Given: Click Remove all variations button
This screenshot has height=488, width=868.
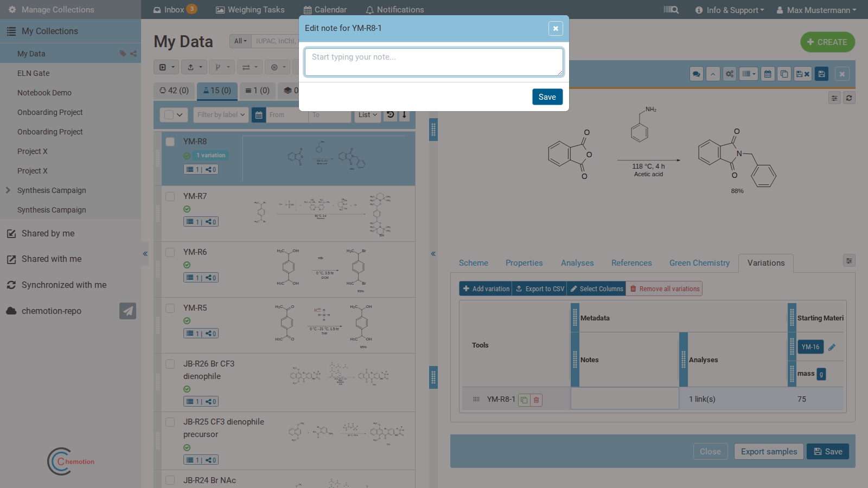Looking at the screenshot, I should coord(665,289).
